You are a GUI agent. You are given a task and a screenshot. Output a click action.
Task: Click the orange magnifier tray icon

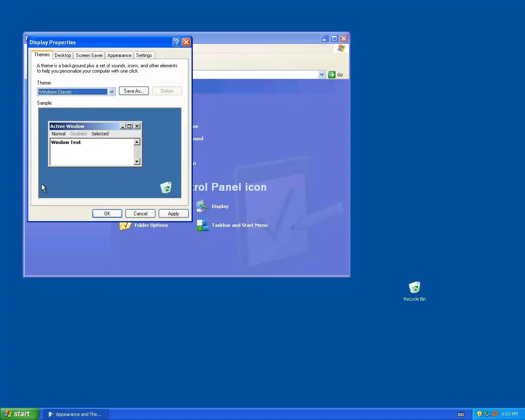coord(494,414)
